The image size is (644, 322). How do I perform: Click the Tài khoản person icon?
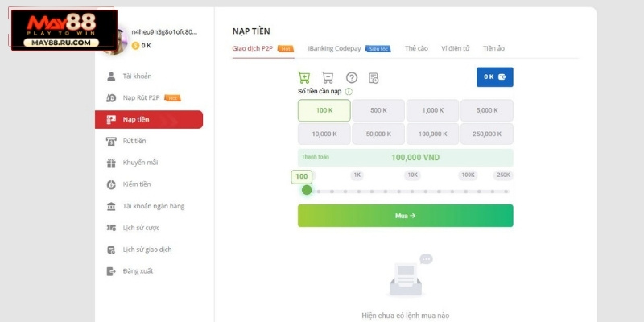click(111, 76)
